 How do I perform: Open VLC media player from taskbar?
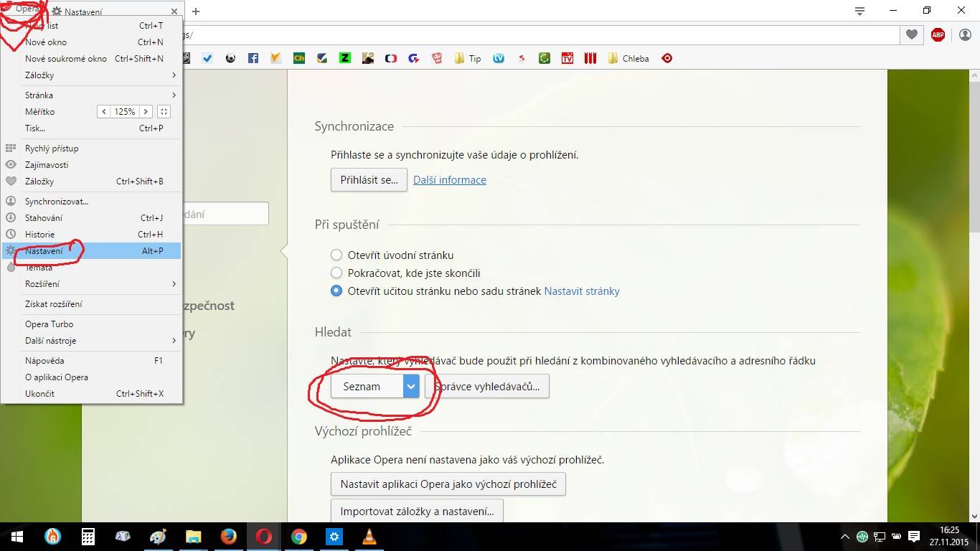369,537
